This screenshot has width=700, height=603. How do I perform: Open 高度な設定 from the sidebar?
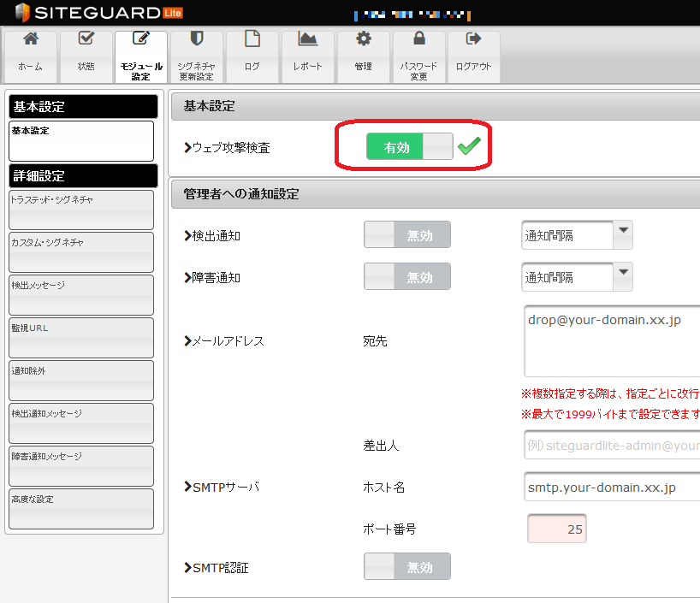pos(80,508)
